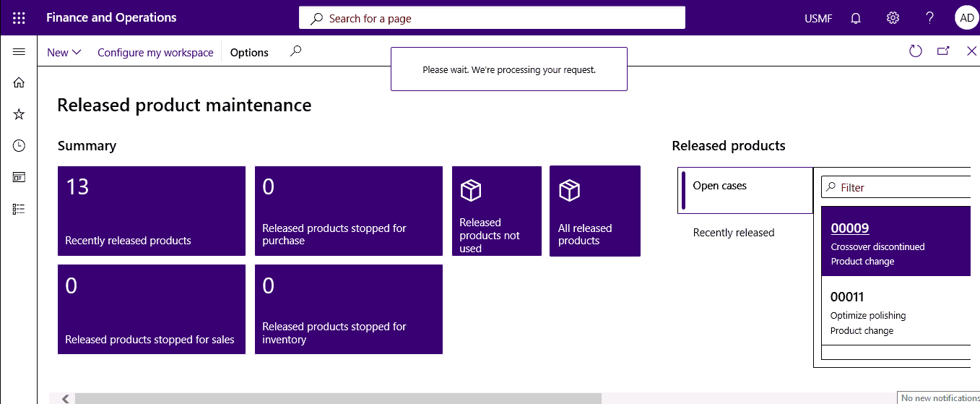Open case 00009 link
980x404 pixels.
(849, 228)
